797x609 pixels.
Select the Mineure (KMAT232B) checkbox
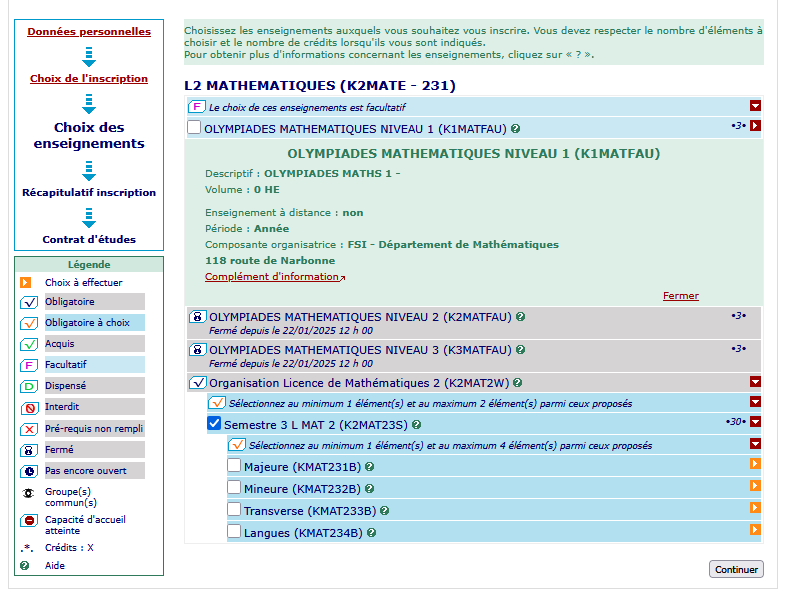234,488
